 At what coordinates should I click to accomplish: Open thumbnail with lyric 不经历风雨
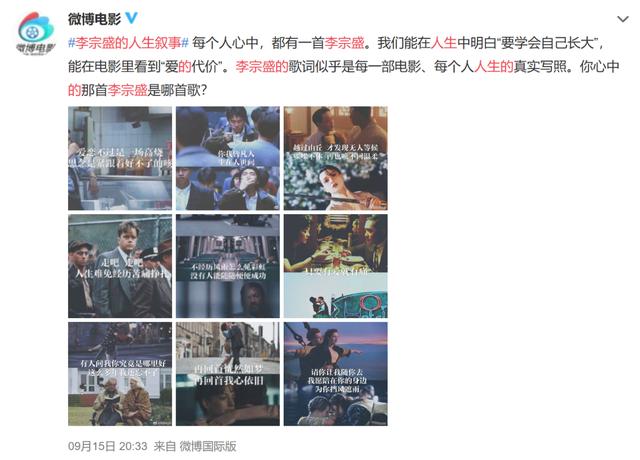pos(228,266)
